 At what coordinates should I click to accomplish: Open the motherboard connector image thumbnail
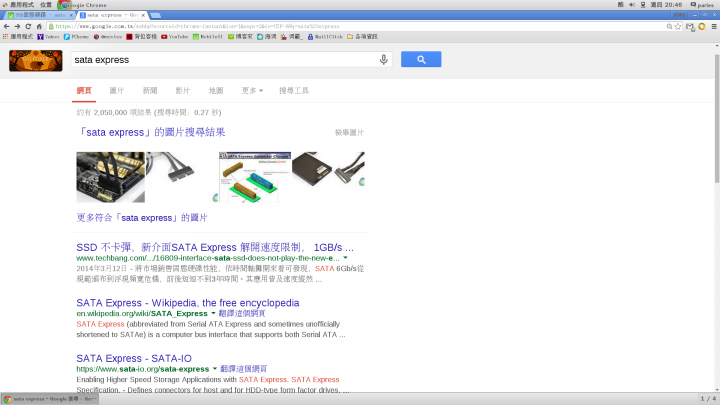pos(110,177)
